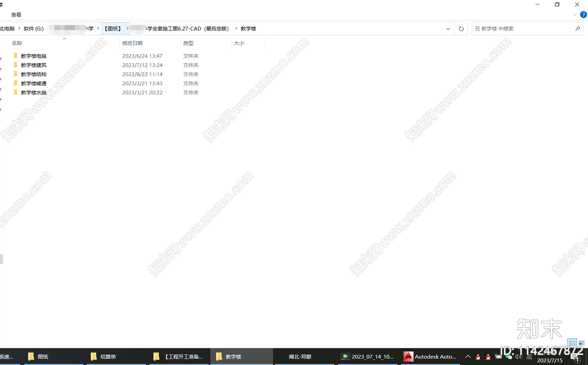This screenshot has width=588, height=365.
Task: Click the search magnifier icon
Action: (577, 29)
